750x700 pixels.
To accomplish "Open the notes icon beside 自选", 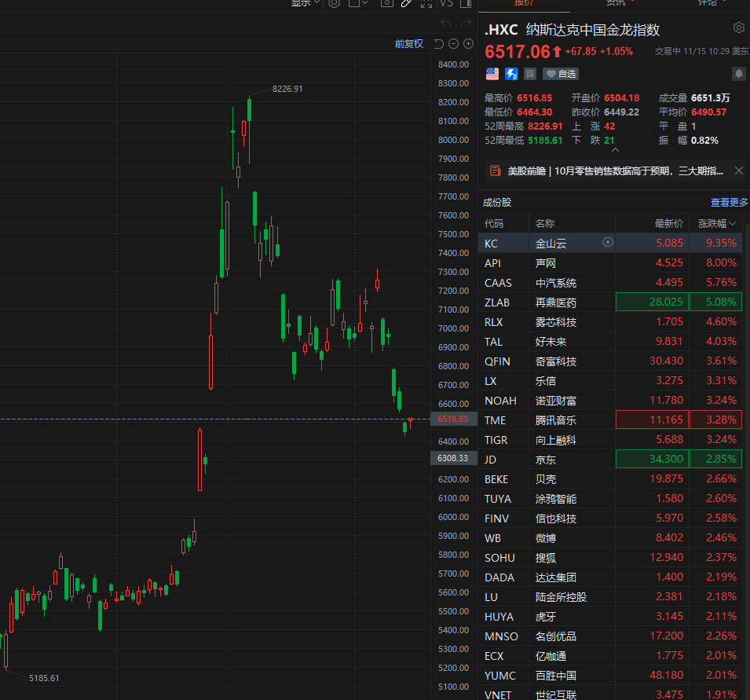I will [530, 74].
